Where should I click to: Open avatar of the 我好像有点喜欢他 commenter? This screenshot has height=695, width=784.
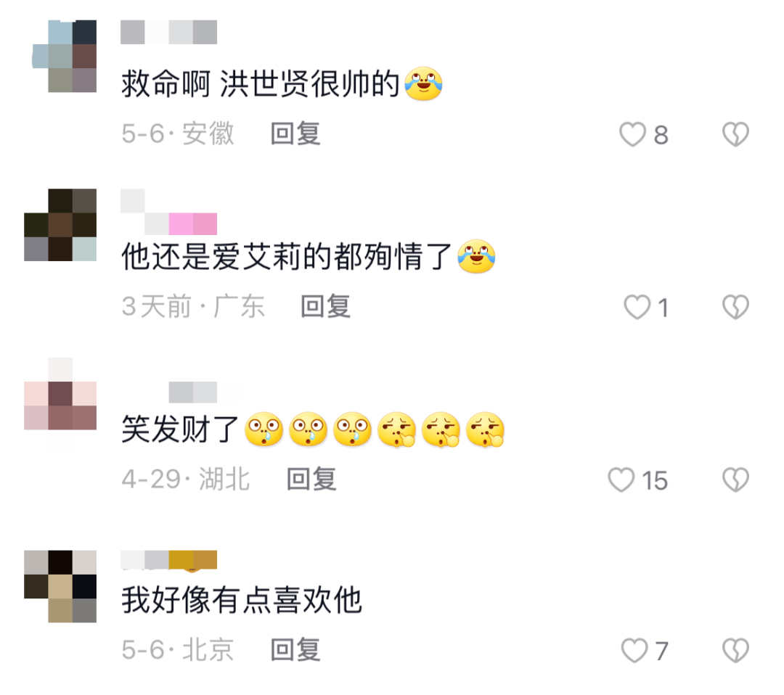[60, 586]
